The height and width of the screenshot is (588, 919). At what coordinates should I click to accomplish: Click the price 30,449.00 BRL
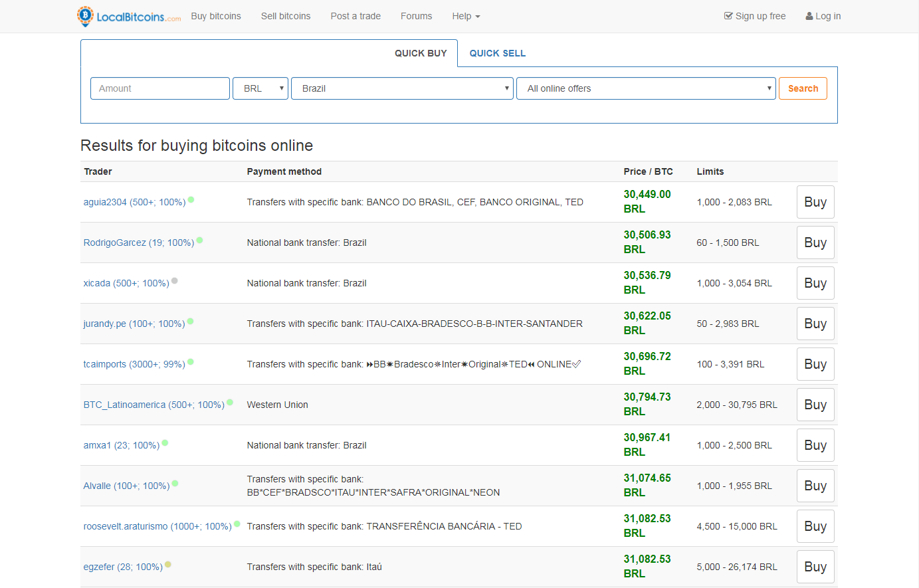pyautogui.click(x=647, y=201)
